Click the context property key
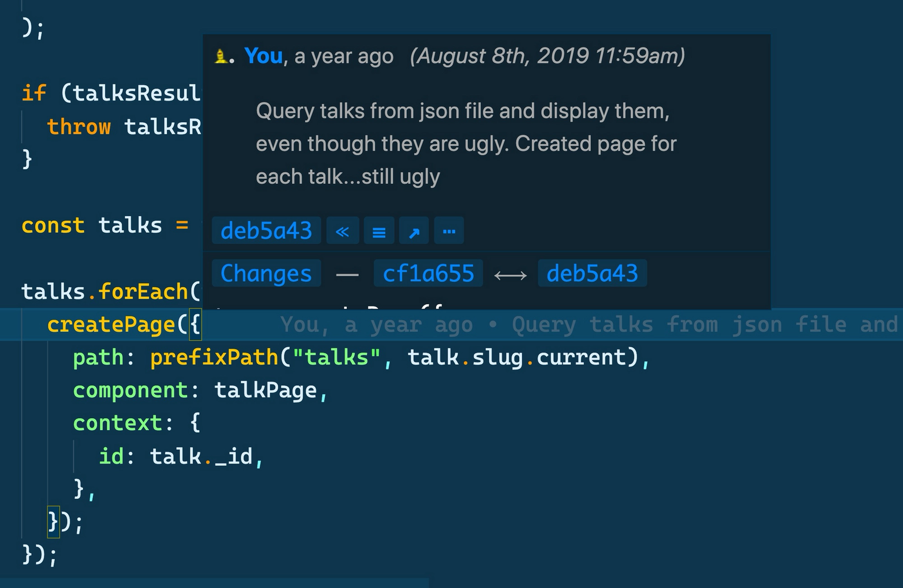The height and width of the screenshot is (588, 903). tap(117, 424)
